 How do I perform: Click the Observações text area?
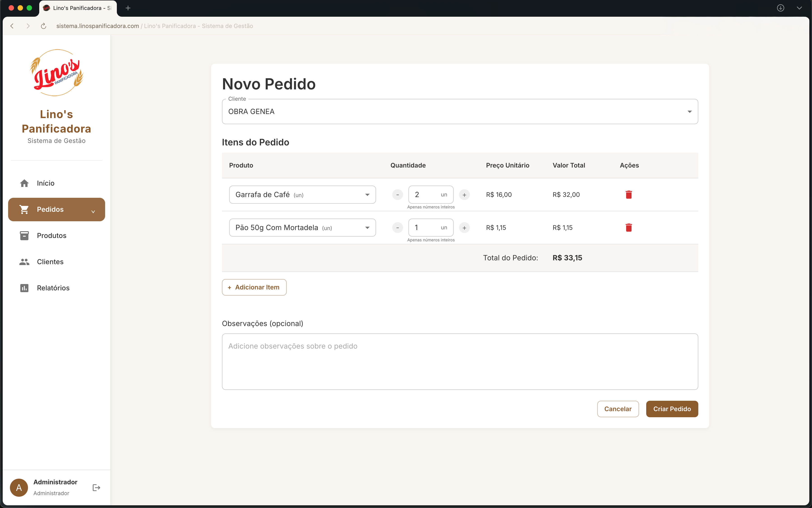tap(460, 361)
